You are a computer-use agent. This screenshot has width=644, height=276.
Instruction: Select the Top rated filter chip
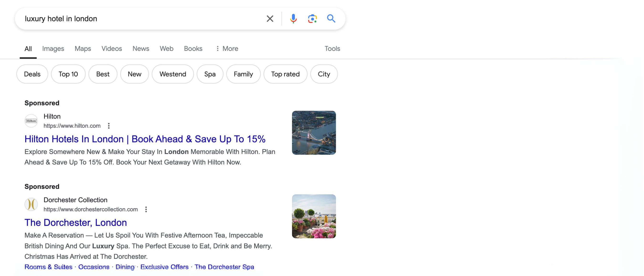(x=285, y=74)
